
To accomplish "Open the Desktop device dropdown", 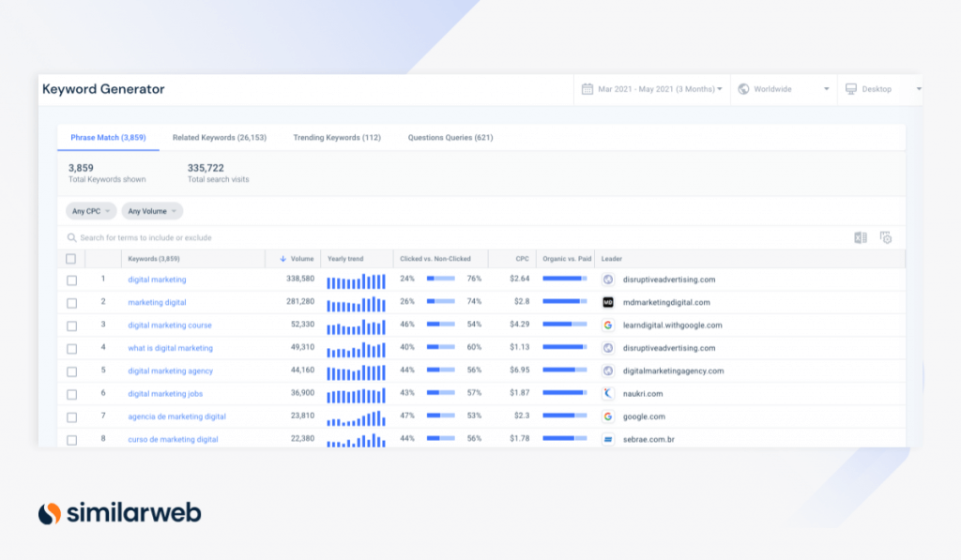I will click(881, 89).
